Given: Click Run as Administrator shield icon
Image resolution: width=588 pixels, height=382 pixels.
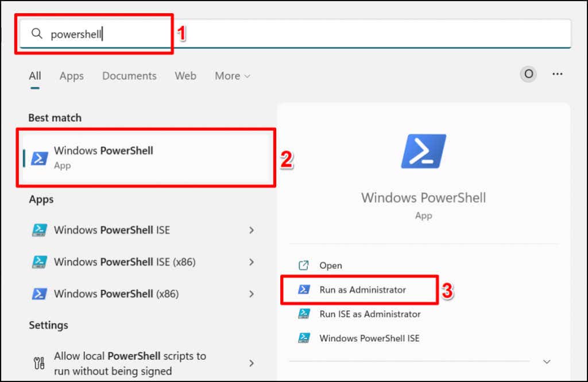Looking at the screenshot, I should click(304, 290).
